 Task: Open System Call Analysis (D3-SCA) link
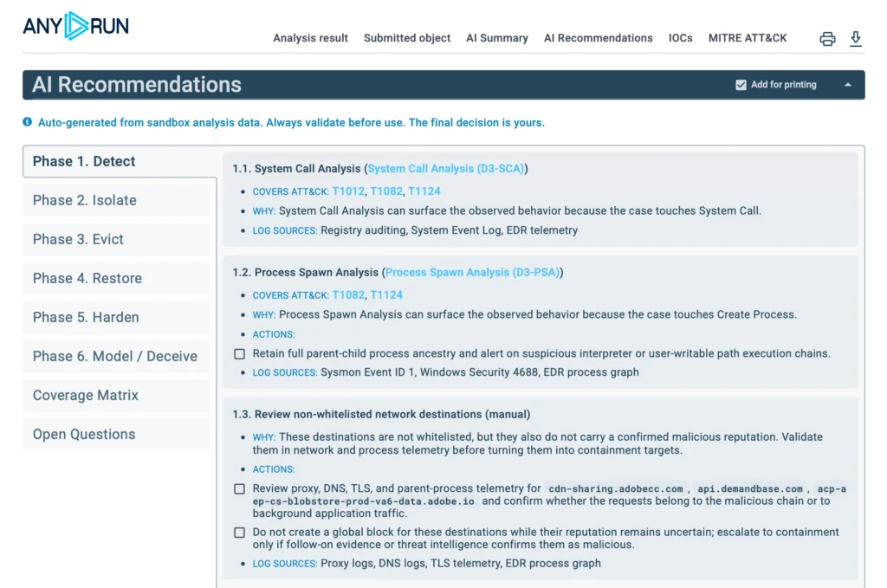pyautogui.click(x=446, y=169)
